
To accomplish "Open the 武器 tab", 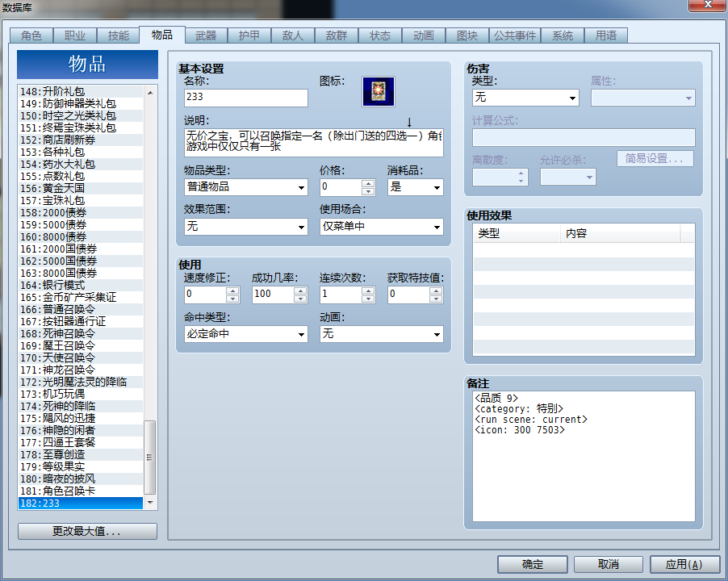I will [206, 36].
